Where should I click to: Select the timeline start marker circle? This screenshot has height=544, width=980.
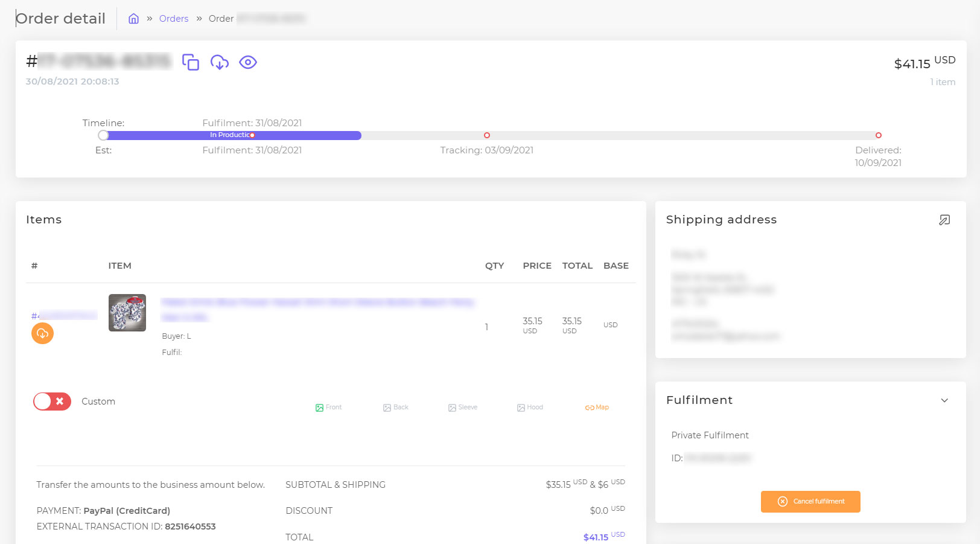104,135
